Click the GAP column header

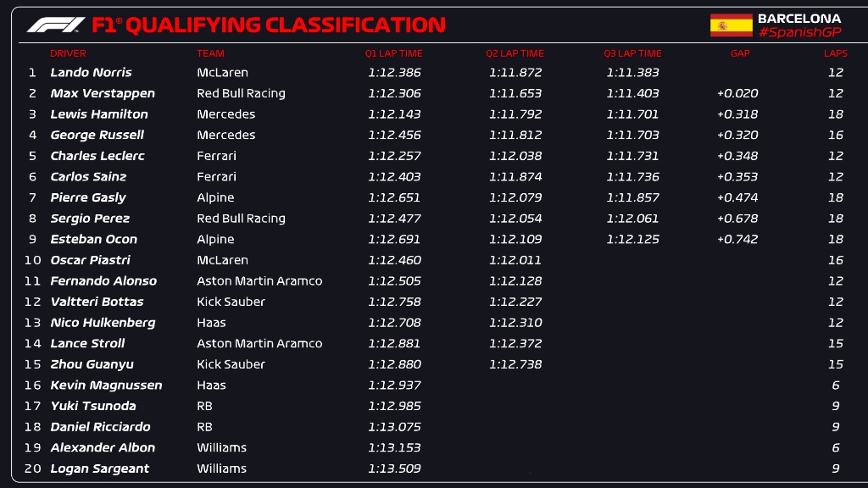pos(740,53)
